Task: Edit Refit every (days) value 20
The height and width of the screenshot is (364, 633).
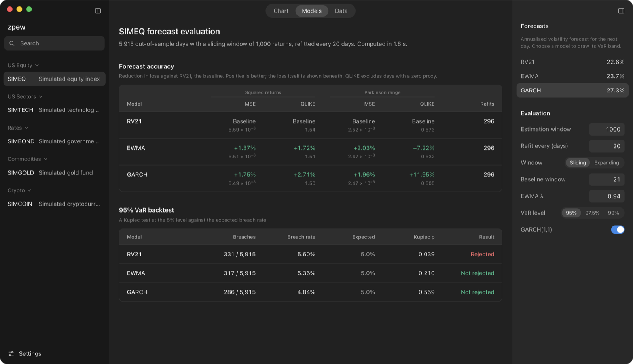Action: point(607,146)
